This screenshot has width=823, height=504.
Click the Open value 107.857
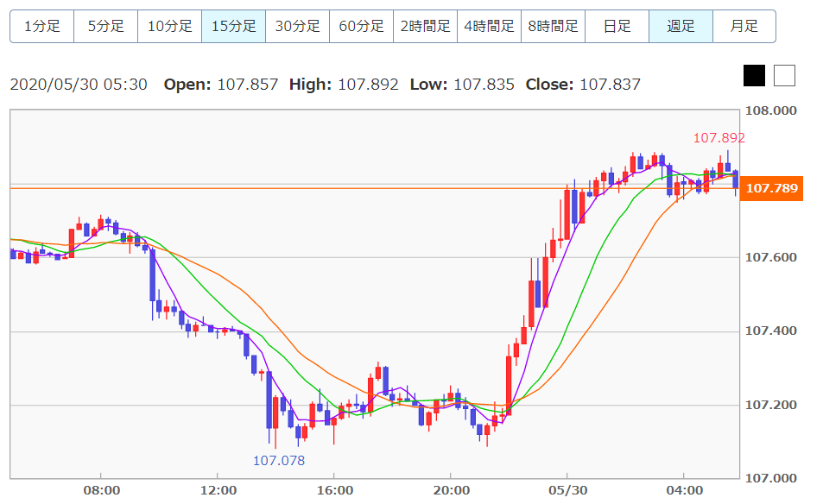248,85
